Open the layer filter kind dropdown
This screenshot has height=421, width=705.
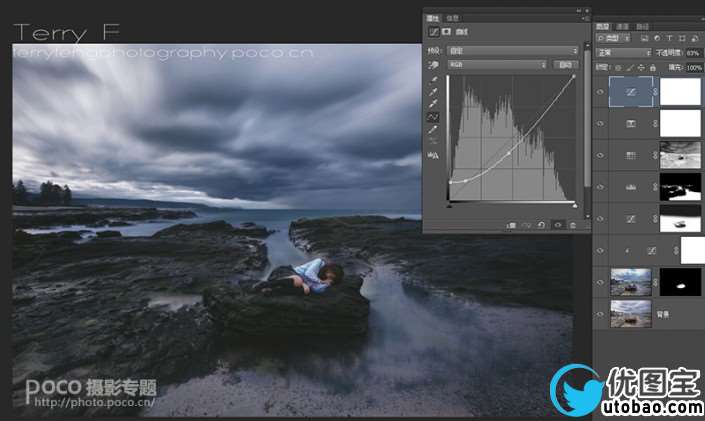point(614,38)
